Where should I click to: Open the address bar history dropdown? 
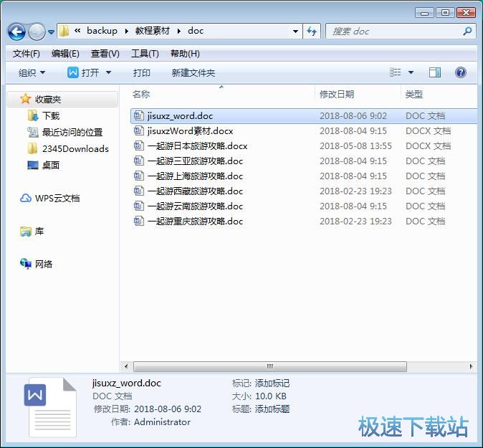pos(295,31)
